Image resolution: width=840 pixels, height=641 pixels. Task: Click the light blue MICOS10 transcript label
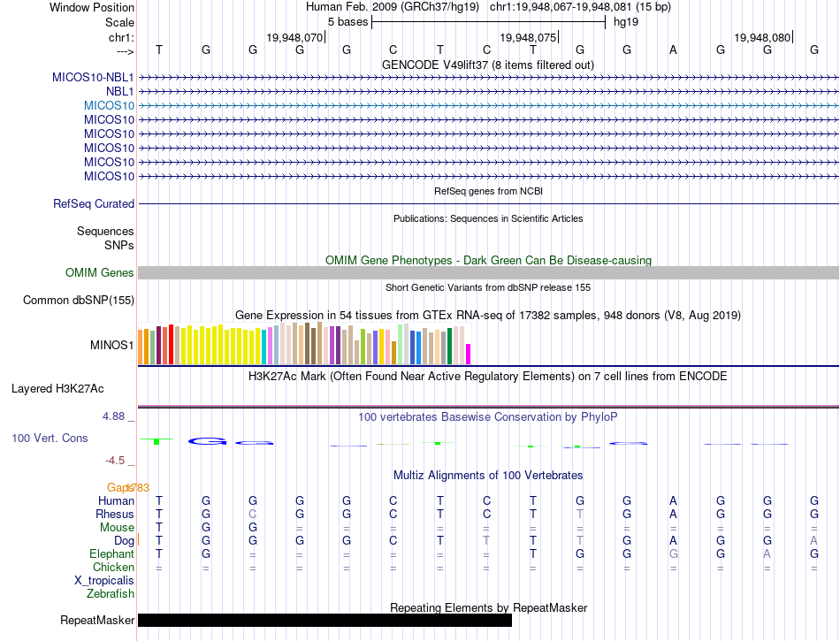coord(109,105)
